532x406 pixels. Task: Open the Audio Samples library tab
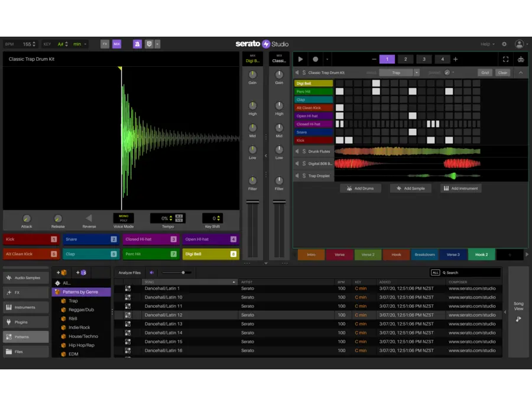click(x=26, y=278)
